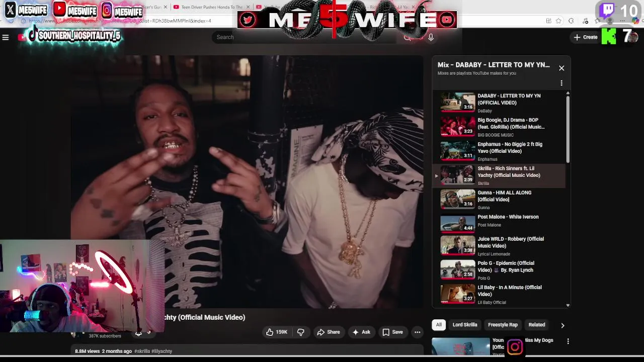Click the Ask sparkle button
The height and width of the screenshot is (362, 644).
361,332
